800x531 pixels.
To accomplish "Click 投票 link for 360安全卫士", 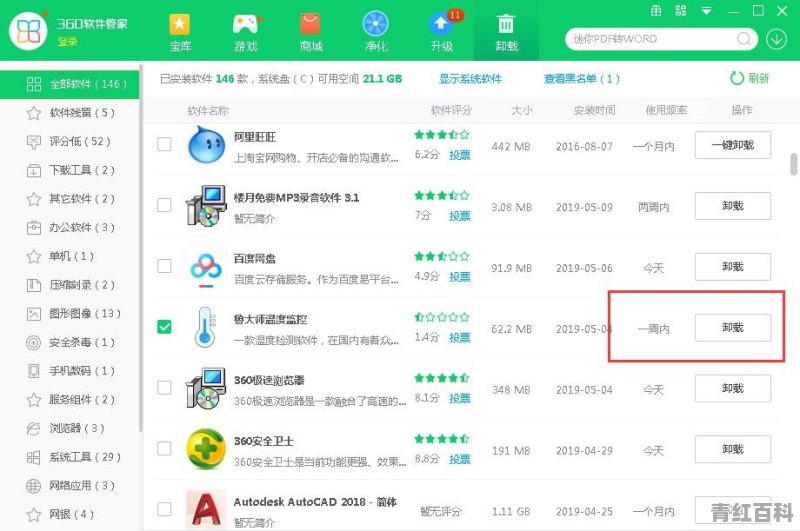I will tap(459, 459).
